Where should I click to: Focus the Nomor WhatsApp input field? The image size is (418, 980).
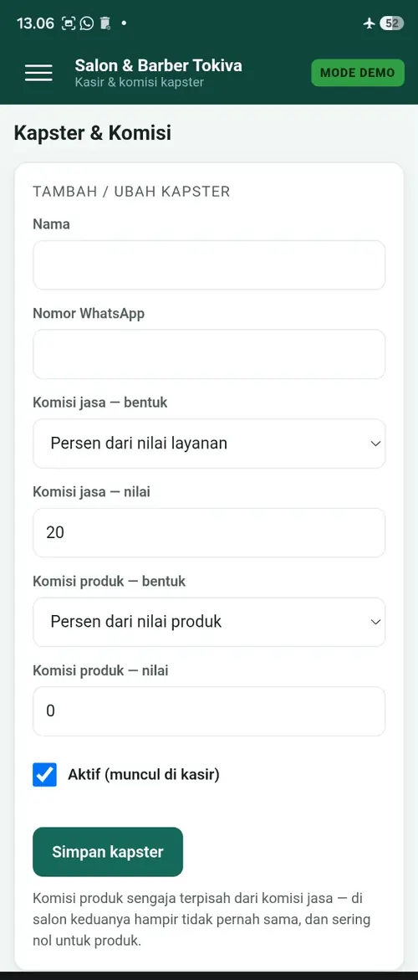coord(209,354)
